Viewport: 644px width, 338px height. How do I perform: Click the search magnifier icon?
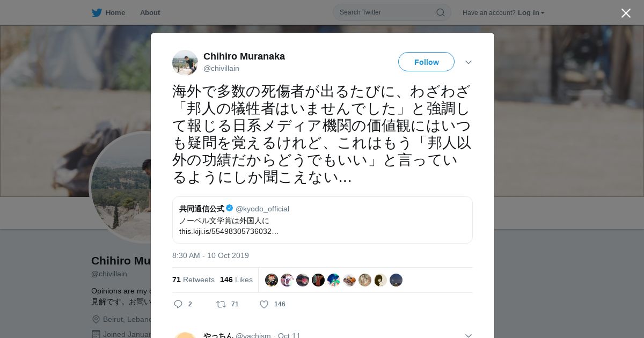coord(440,12)
